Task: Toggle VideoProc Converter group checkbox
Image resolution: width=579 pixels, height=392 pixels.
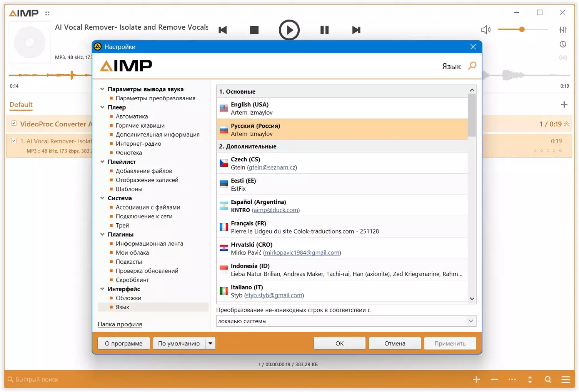Action: [x=14, y=123]
